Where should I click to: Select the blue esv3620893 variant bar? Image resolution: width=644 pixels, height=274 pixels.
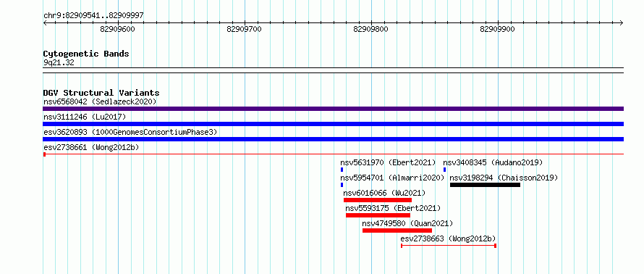[x=333, y=139]
